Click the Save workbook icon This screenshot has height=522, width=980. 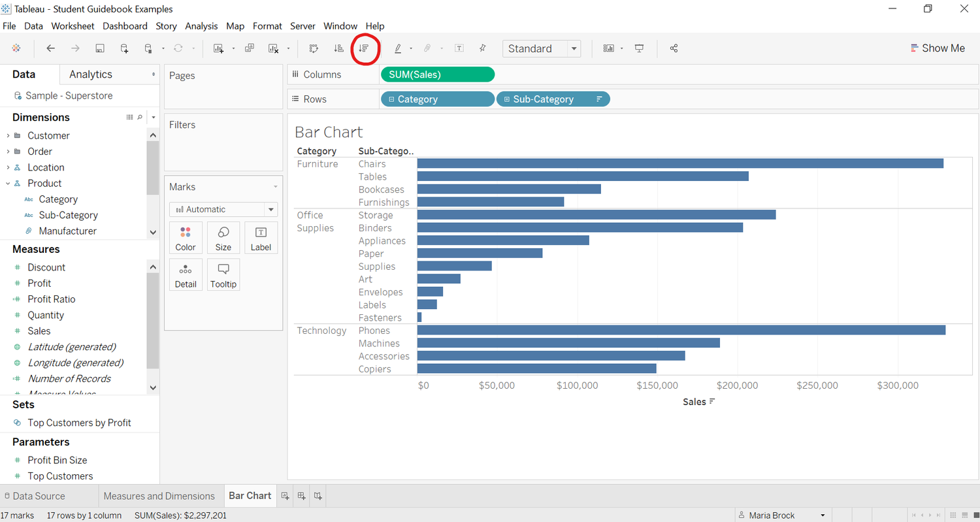[99, 48]
